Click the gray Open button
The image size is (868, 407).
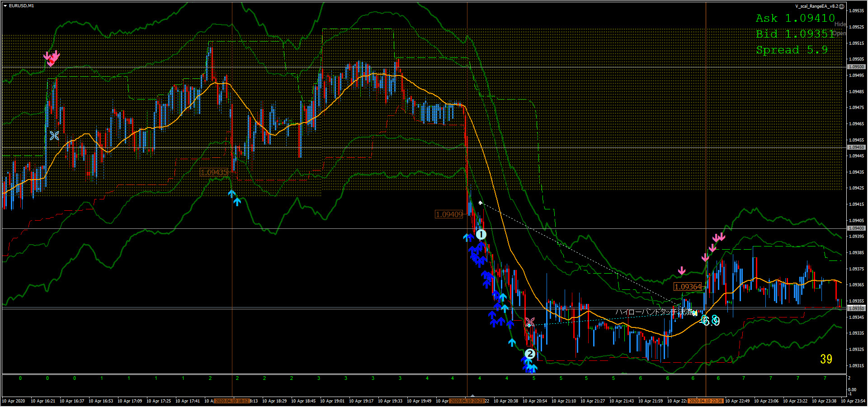(840, 33)
